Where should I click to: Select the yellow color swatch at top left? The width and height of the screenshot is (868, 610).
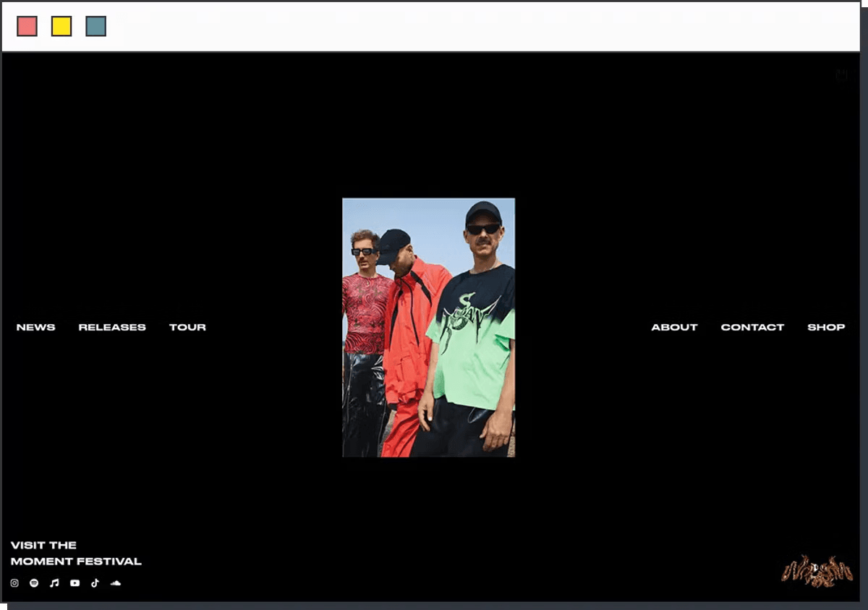point(61,26)
